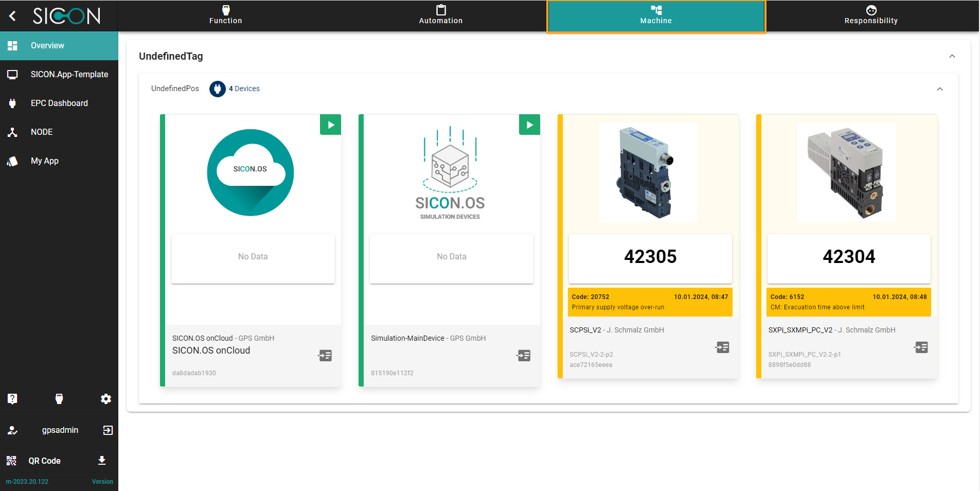The height and width of the screenshot is (491, 980).
Task: Click the 4 Devices link
Action: [244, 89]
